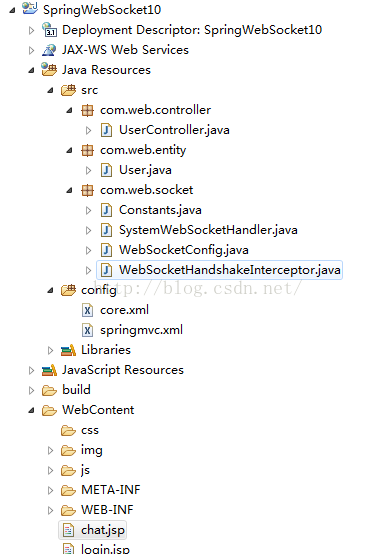Collapse the SpringWebSocket10 project node
The image size is (376, 554).
point(13,10)
